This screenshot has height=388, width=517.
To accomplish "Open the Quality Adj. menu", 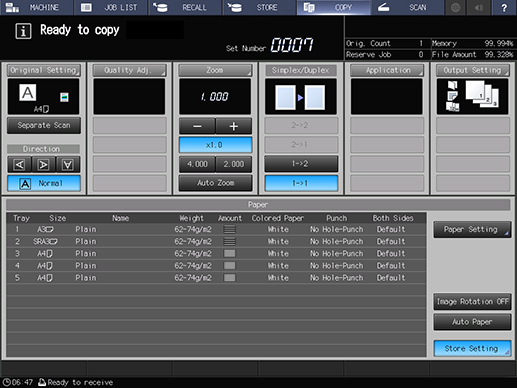I will click(x=129, y=70).
